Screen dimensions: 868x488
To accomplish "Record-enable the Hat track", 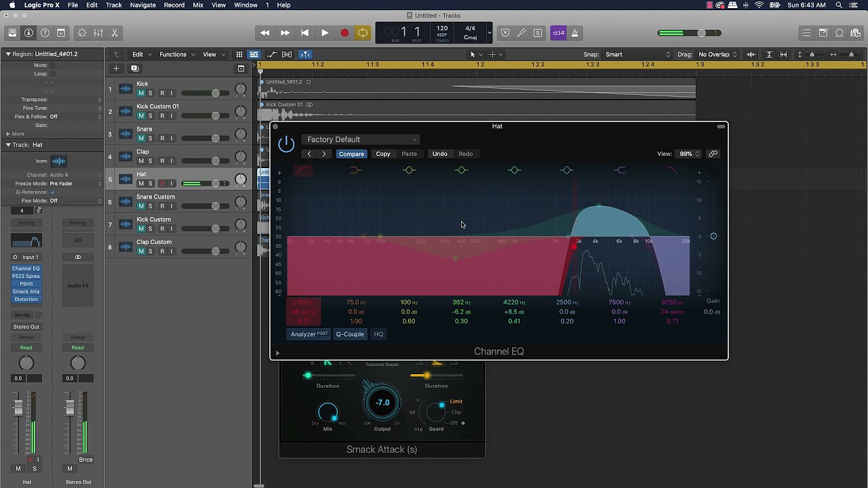I will (162, 184).
